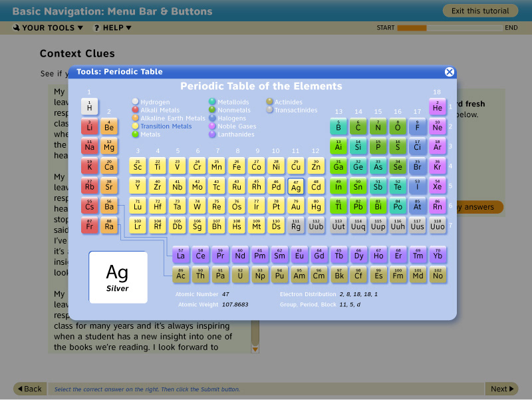532x400 pixels.
Task: Go to the Next page
Action: [x=502, y=389]
